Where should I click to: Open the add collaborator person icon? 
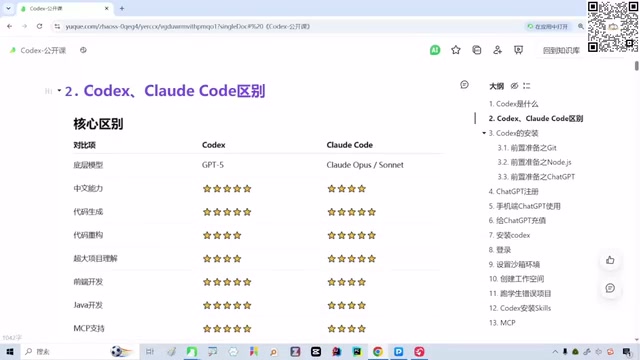[497, 50]
